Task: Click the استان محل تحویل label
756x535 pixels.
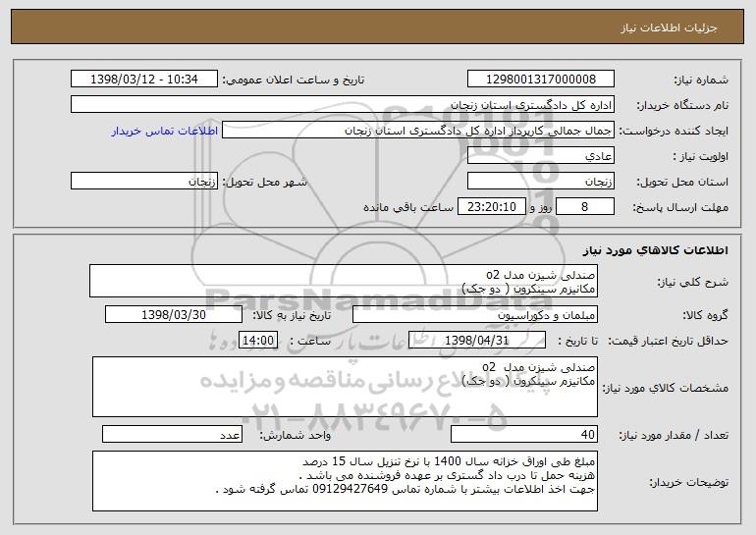Action: tap(682, 183)
